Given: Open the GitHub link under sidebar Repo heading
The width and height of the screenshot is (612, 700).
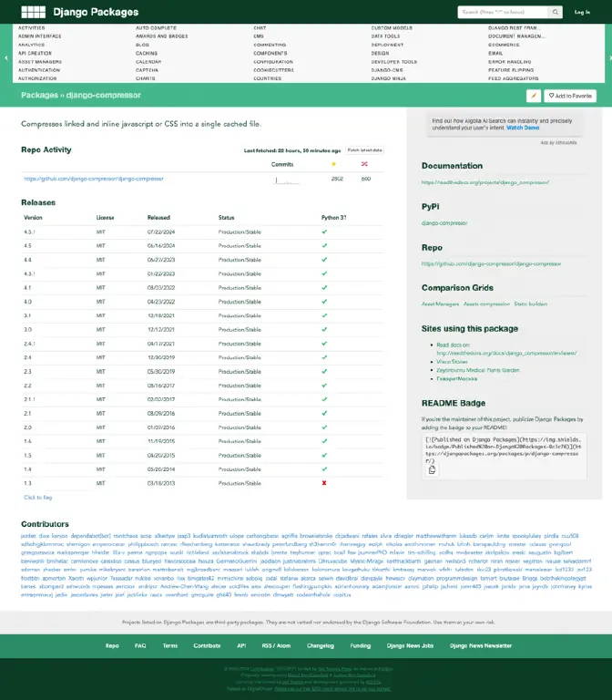Looking at the screenshot, I should click(x=491, y=263).
